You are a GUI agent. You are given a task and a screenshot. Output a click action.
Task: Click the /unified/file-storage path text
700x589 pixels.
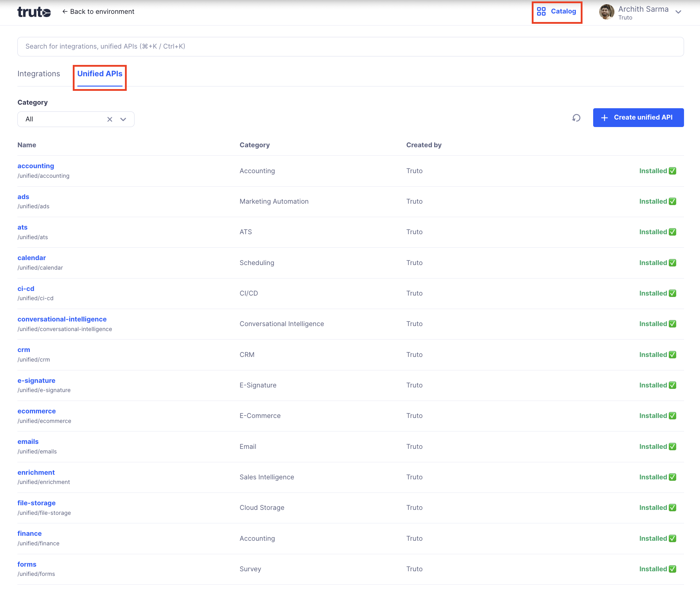(x=44, y=513)
